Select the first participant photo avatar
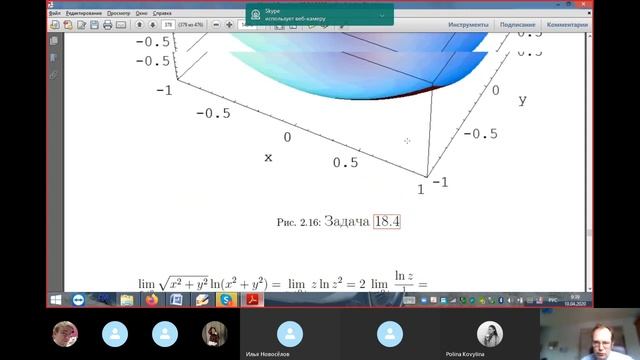 pyautogui.click(x=65, y=334)
